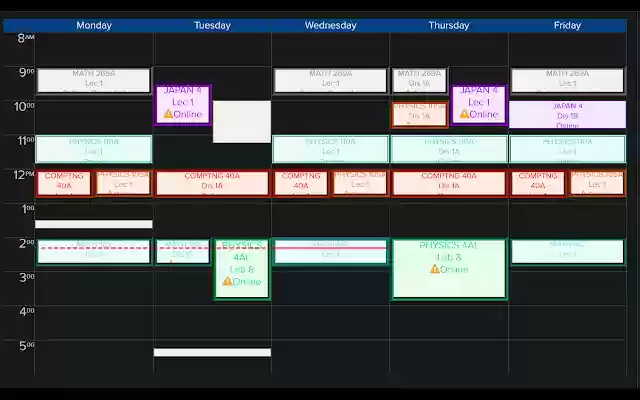The width and height of the screenshot is (640, 400).
Task: Open Friday JAPAN 4 Dis 1B event
Action: point(567,115)
